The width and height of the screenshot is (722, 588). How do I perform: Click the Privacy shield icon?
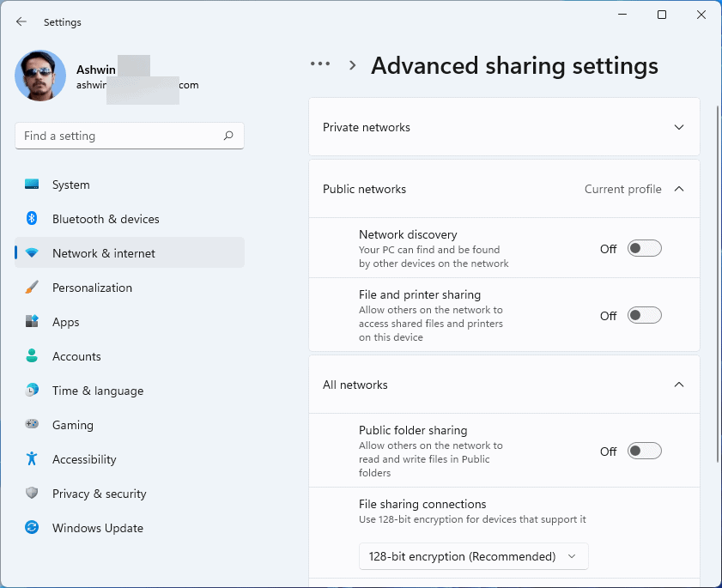32,493
